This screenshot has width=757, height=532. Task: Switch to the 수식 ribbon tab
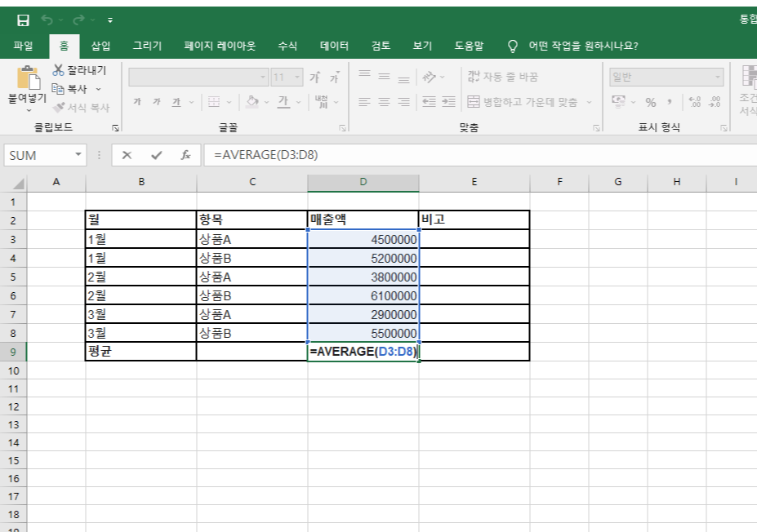pyautogui.click(x=287, y=46)
